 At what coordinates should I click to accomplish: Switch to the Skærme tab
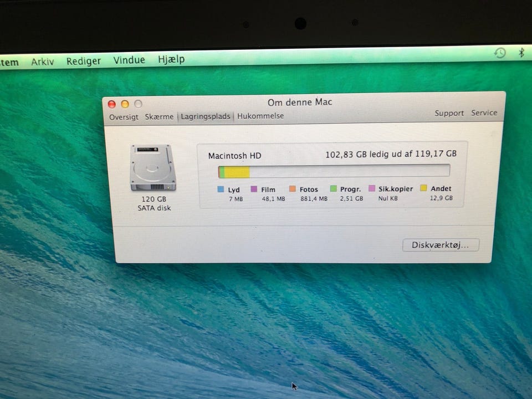click(159, 117)
